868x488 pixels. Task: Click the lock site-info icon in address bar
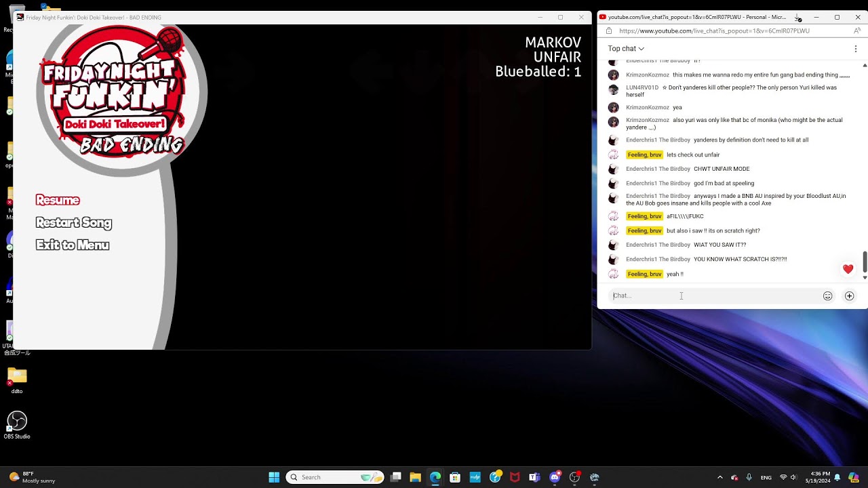click(x=608, y=30)
